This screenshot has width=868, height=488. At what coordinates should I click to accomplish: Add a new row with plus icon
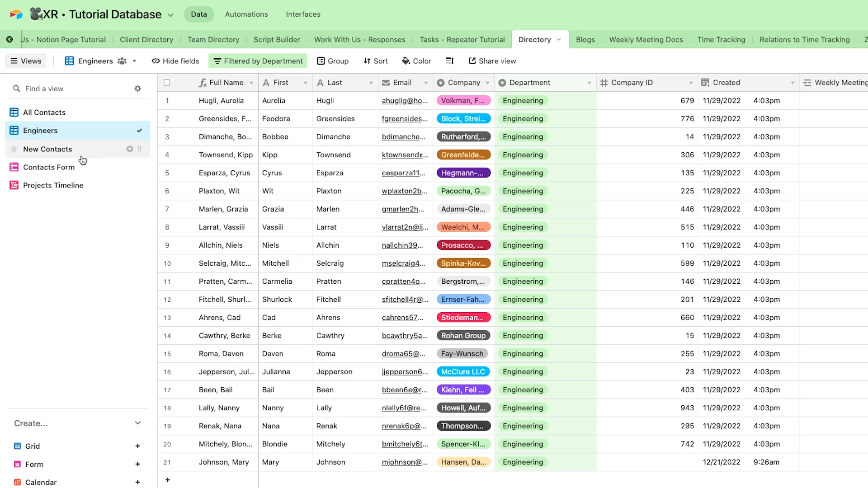point(168,480)
